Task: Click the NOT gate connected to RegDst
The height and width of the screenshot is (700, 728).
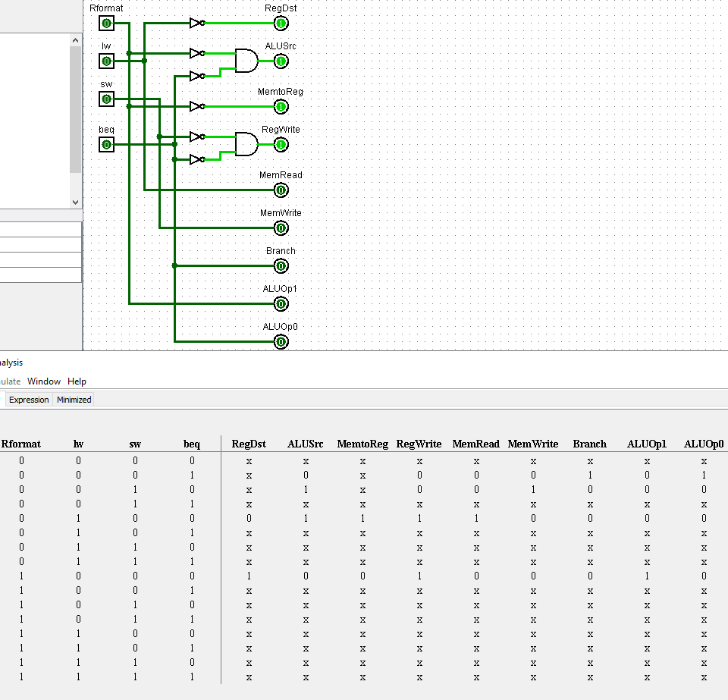Action: [x=196, y=24]
